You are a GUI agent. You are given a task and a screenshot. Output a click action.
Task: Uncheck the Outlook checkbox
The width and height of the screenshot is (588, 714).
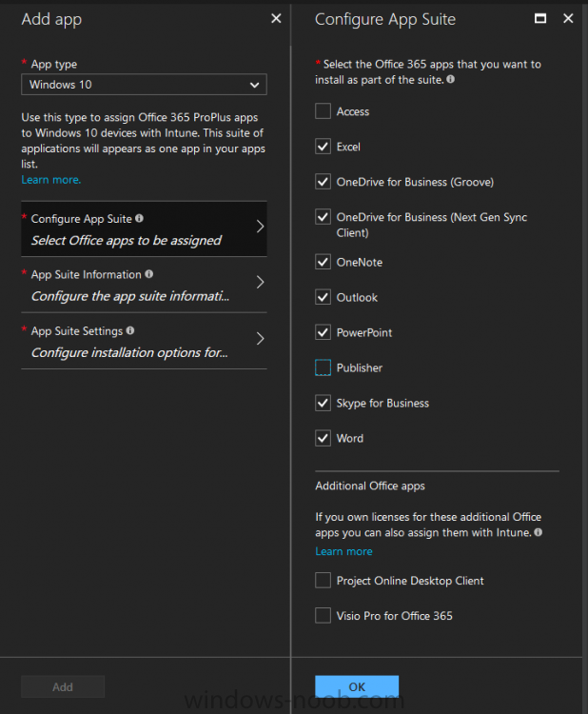323,297
